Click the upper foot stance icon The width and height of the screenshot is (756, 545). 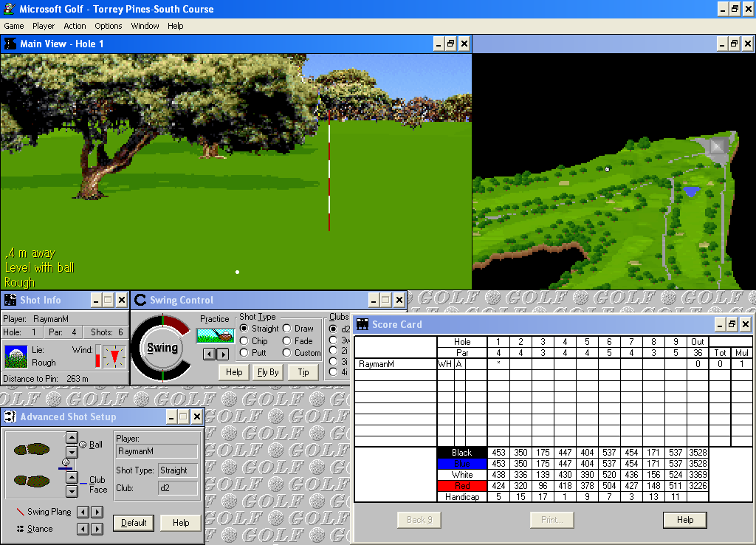(x=32, y=450)
